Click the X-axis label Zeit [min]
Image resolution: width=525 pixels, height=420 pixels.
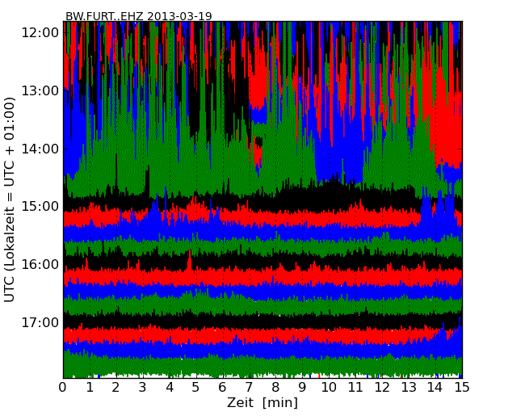pyautogui.click(x=262, y=403)
